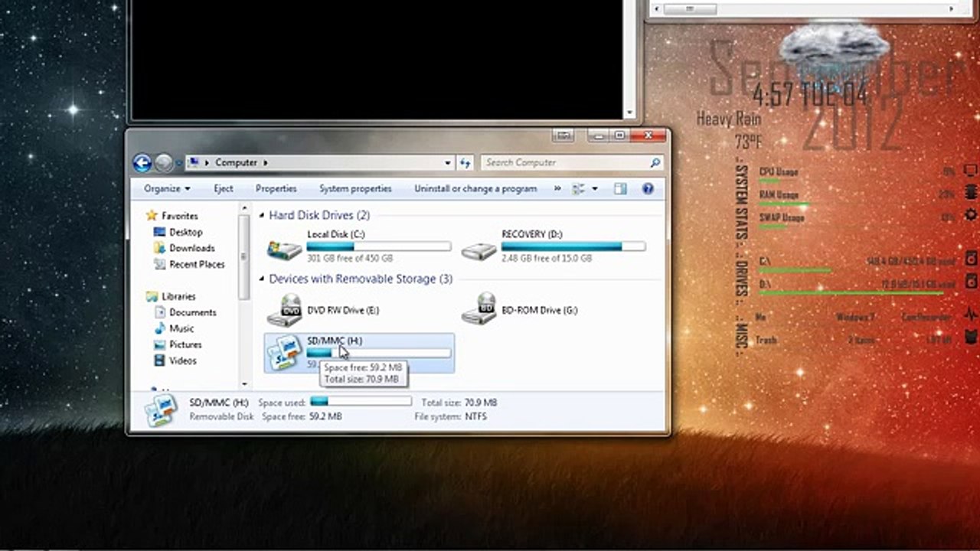Image resolution: width=980 pixels, height=551 pixels.
Task: Select the SD/MMC (H:) card icon
Action: 284,353
